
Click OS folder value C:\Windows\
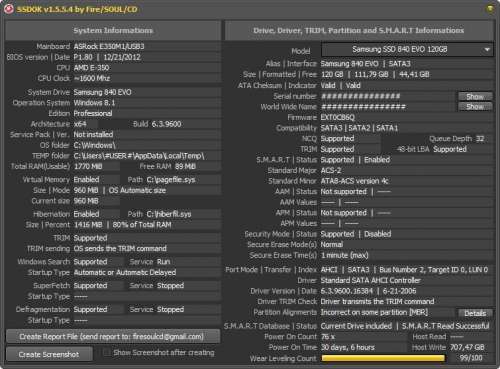[94, 145]
